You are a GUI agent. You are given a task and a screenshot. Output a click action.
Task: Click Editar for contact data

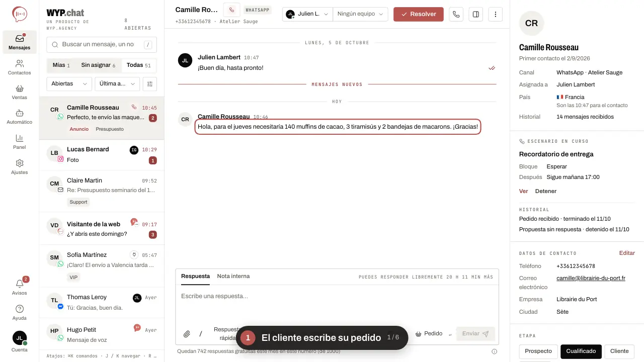tap(627, 253)
